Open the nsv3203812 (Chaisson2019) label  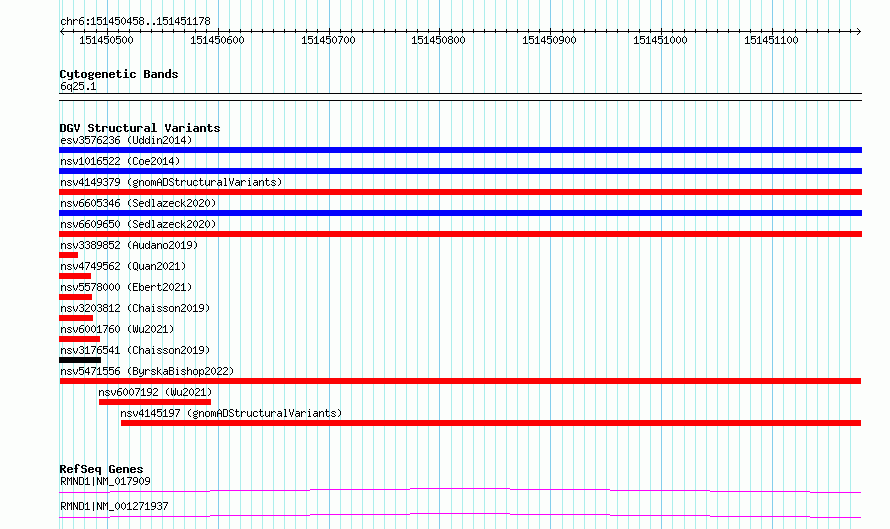tap(135, 308)
